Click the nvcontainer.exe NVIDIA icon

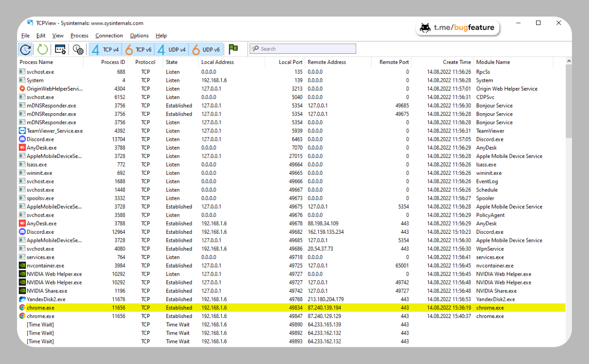22,266
